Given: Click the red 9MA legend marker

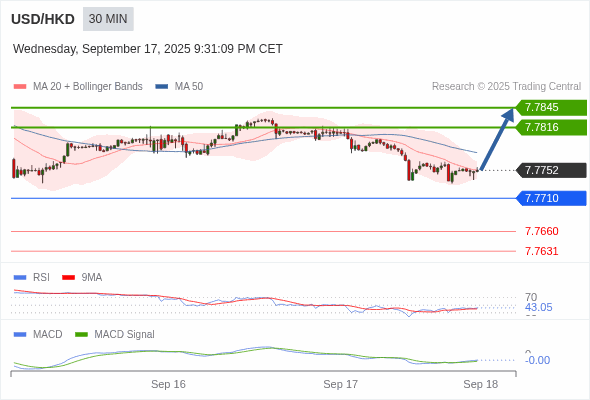Looking at the screenshot, I should coord(68,278).
